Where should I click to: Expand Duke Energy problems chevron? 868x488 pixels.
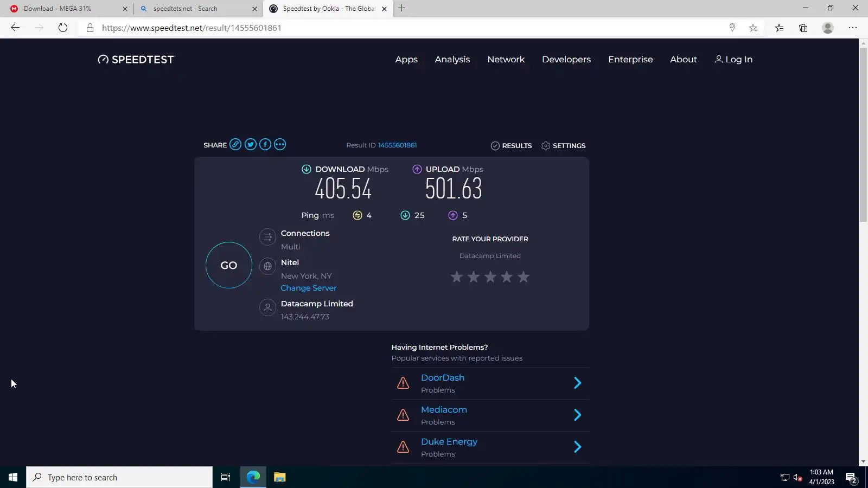[578, 447]
